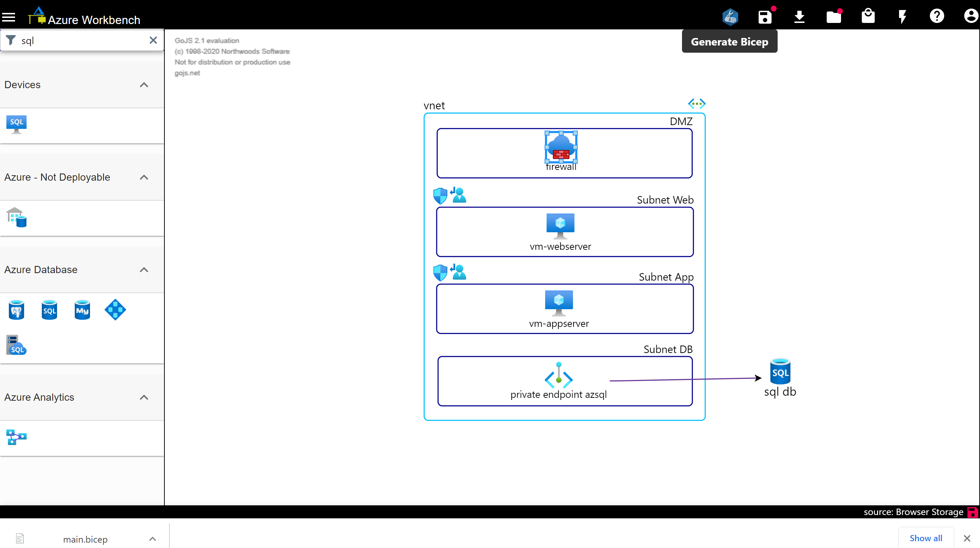Open the hamburger menu
This screenshot has width=980, height=548.
click(x=8, y=17)
